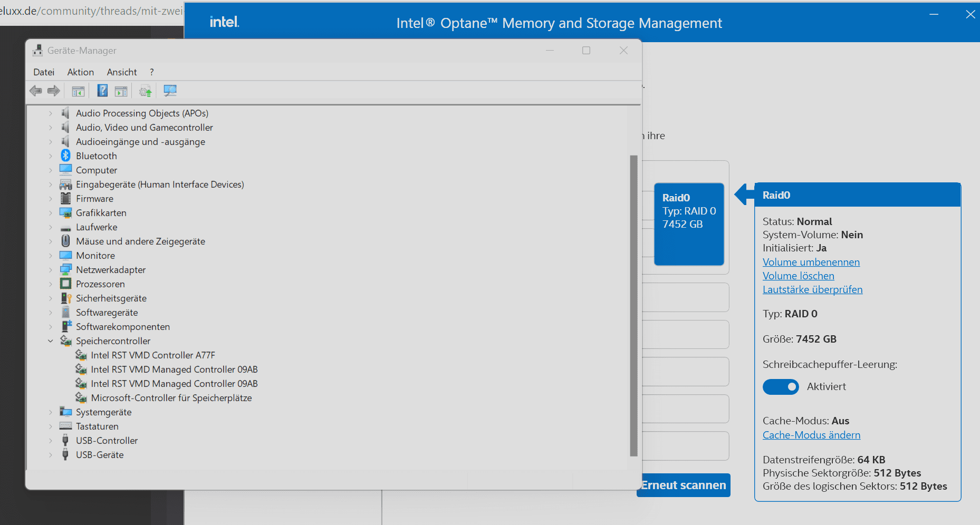This screenshot has height=525, width=980.
Task: Click the scan for hardware changes monitor icon
Action: 170,91
